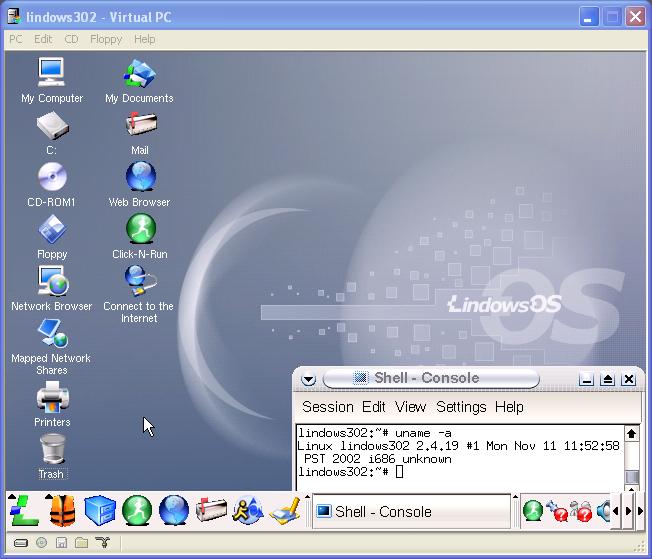This screenshot has height=559, width=652.
Task: Open the blue file cabinet panel icon
Action: (x=100, y=510)
